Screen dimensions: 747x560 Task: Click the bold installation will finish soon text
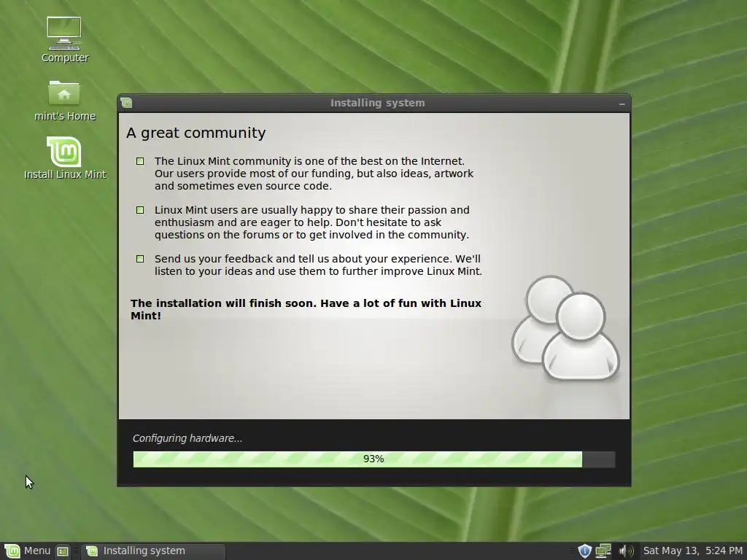(x=306, y=309)
